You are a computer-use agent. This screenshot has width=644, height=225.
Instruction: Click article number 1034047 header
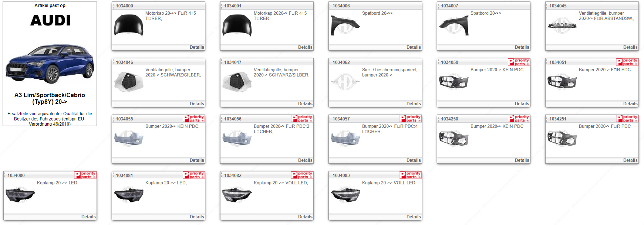coord(233,62)
